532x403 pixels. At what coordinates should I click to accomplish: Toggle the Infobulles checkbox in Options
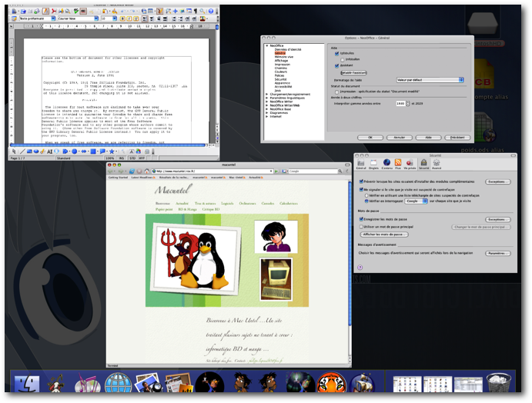(x=336, y=54)
